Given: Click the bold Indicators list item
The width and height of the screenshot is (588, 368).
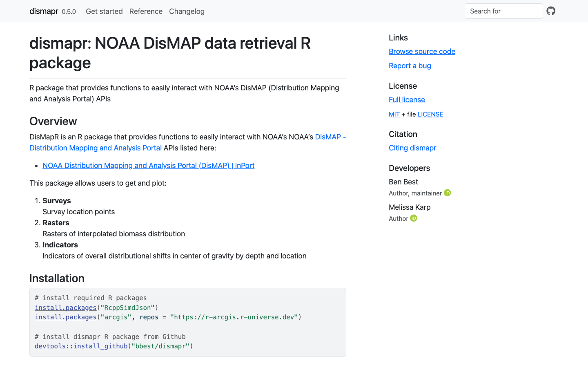Looking at the screenshot, I should 60,245.
